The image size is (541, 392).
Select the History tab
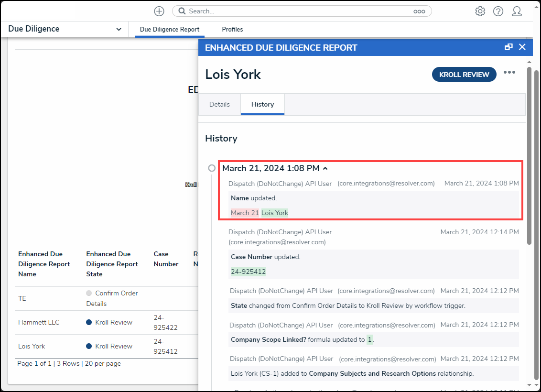point(262,104)
